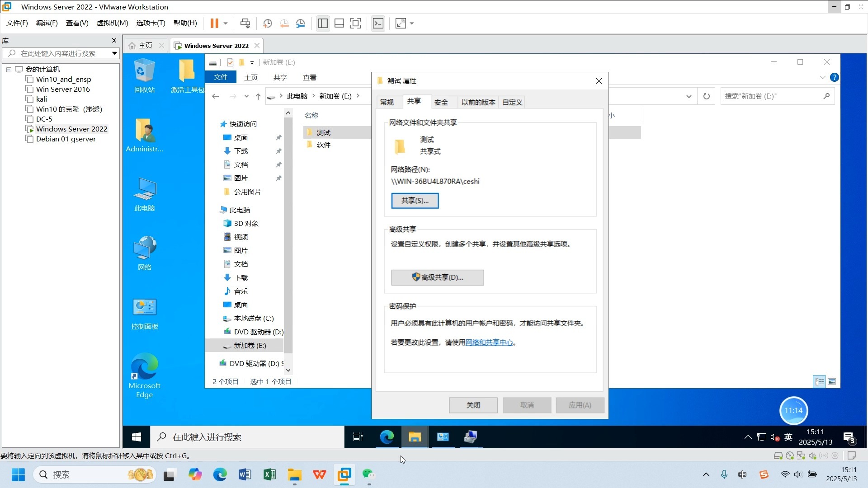Image resolution: width=868 pixels, height=488 pixels.
Task: Toggle the library sidebar view icon
Action: [323, 23]
